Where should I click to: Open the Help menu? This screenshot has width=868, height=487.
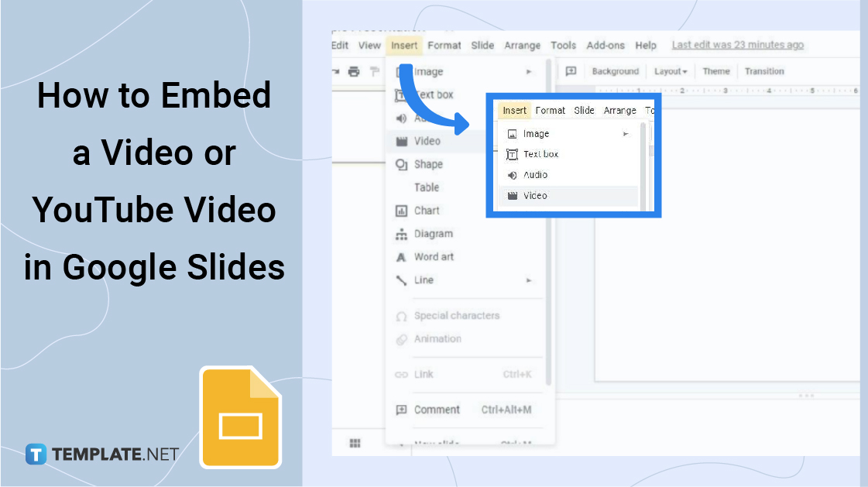(x=646, y=46)
